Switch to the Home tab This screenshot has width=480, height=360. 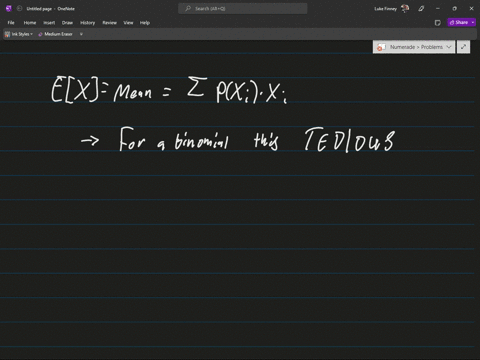click(x=30, y=23)
